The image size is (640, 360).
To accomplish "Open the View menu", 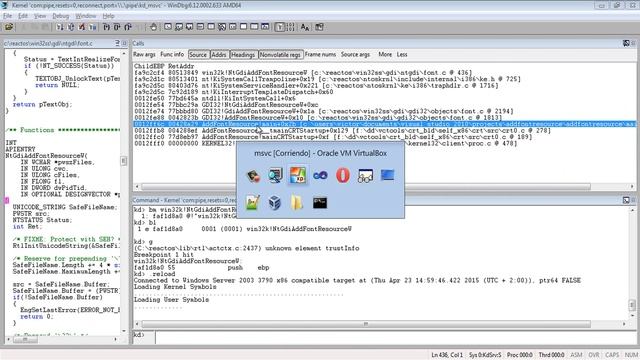I will [x=40, y=16].
